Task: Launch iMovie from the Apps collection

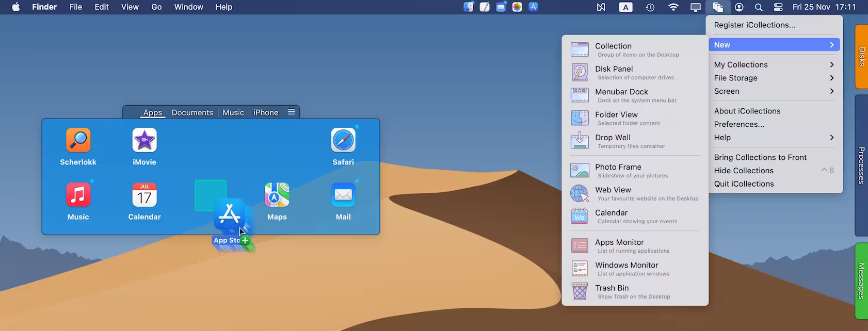Action: [x=144, y=140]
